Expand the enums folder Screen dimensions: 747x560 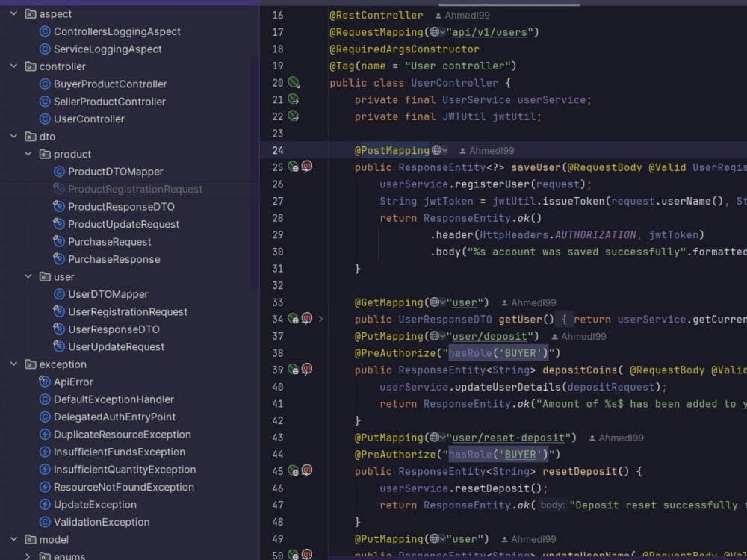[x=28, y=556]
